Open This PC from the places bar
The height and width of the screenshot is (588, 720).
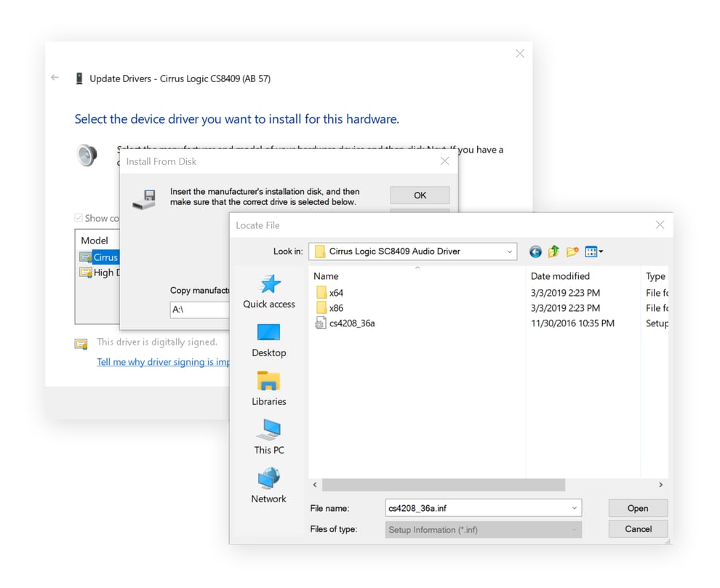click(x=269, y=434)
